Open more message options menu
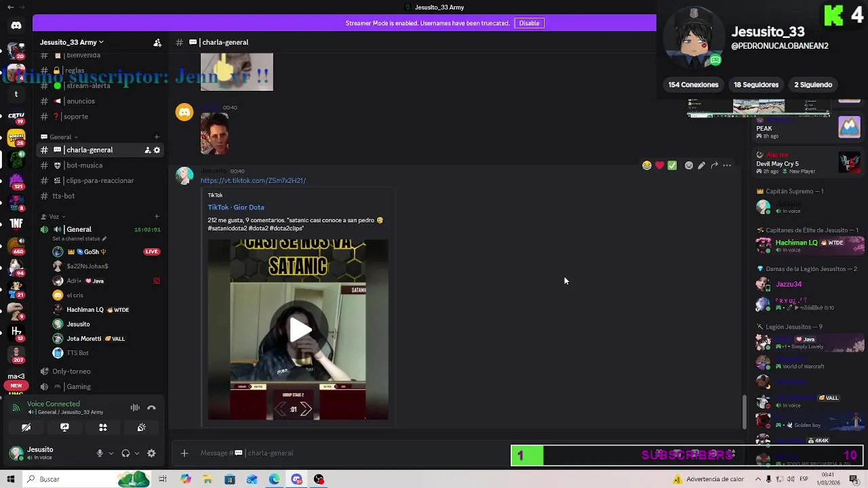The height and width of the screenshot is (488, 868). pyautogui.click(x=727, y=165)
